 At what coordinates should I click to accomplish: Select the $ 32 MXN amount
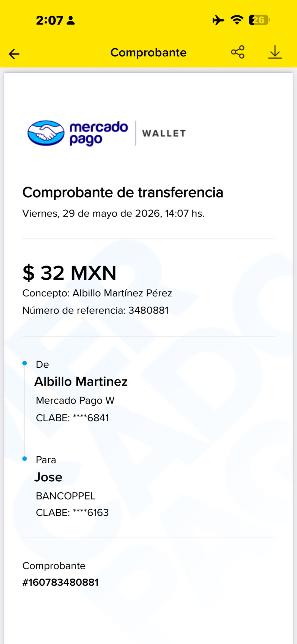click(x=70, y=273)
